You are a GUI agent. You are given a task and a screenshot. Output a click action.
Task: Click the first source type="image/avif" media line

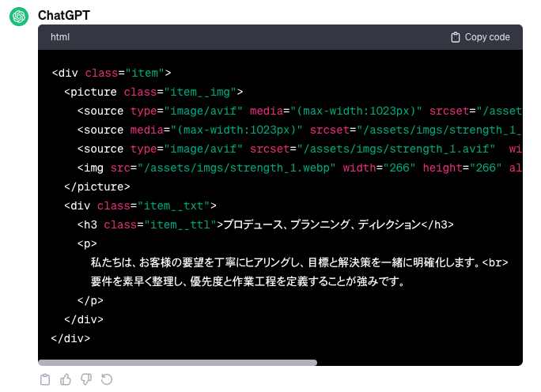[x=300, y=111]
